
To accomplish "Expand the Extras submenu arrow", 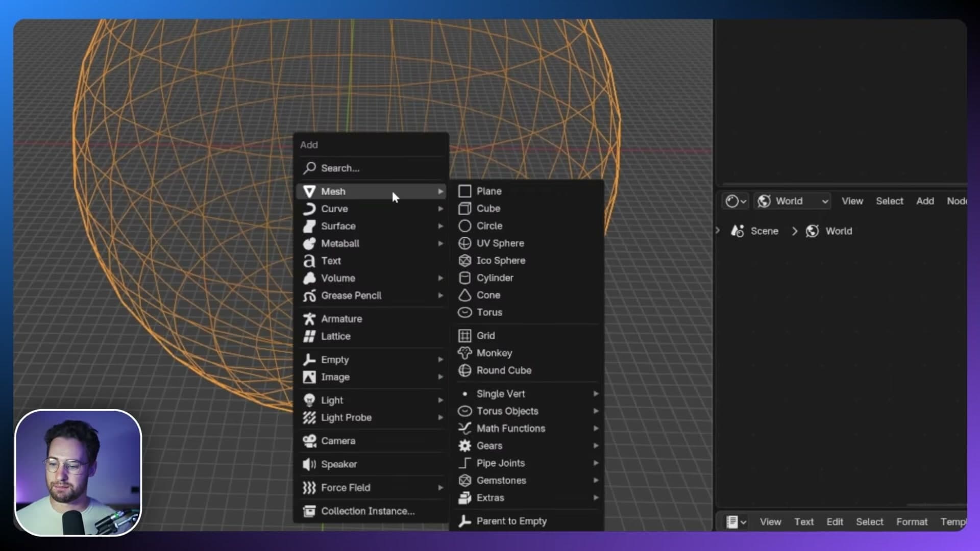I will click(596, 498).
